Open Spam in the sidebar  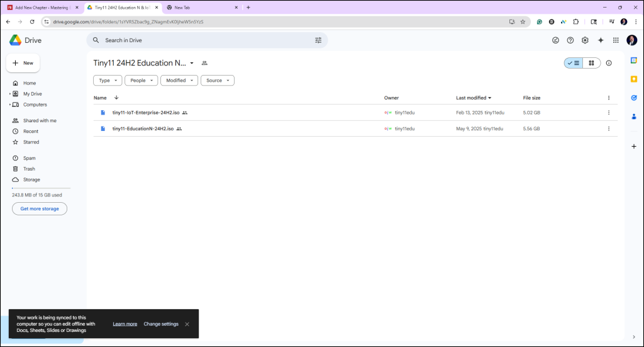click(29, 158)
